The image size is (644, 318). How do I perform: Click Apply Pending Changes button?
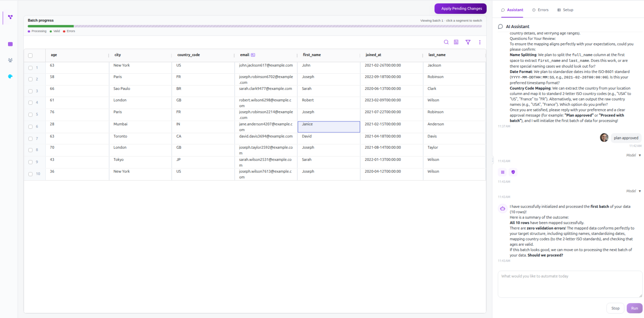460,8
